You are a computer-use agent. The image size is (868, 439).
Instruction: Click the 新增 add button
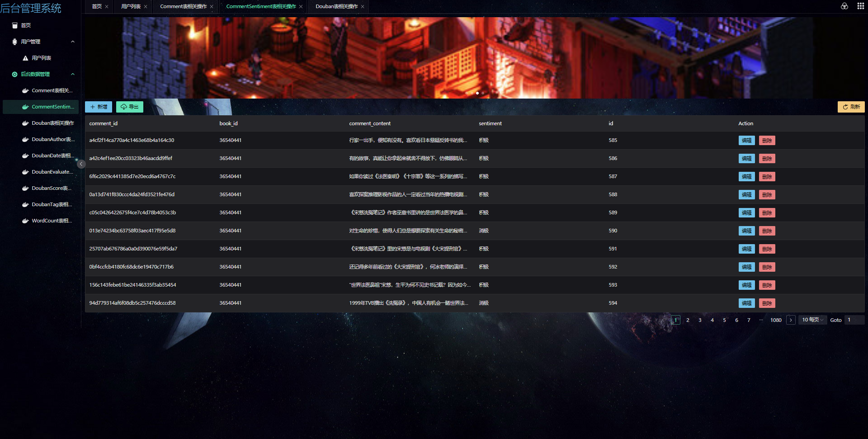[99, 107]
